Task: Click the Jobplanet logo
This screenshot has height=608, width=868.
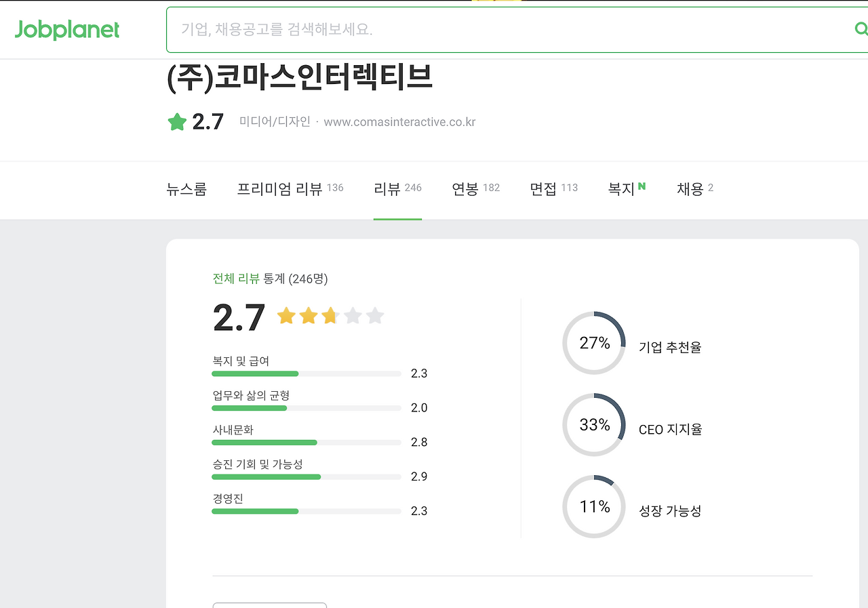Action: 66,29
